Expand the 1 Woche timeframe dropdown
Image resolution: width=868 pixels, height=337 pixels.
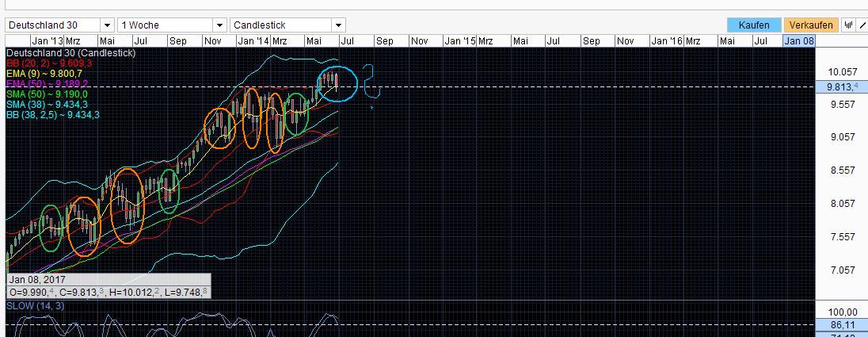[171, 25]
